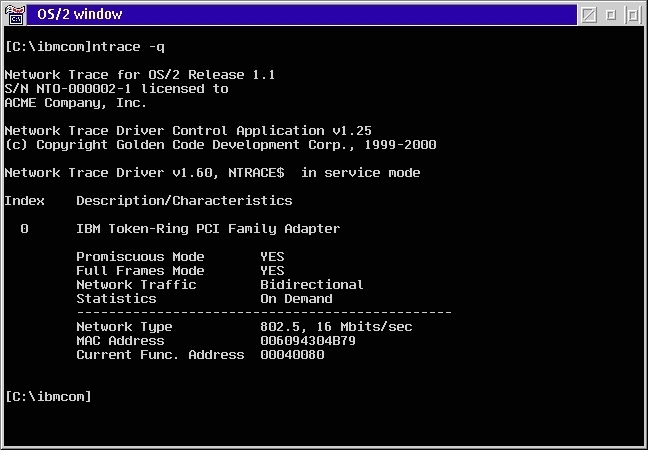Click the 'Network Type' label
648x450 pixels.
124,327
